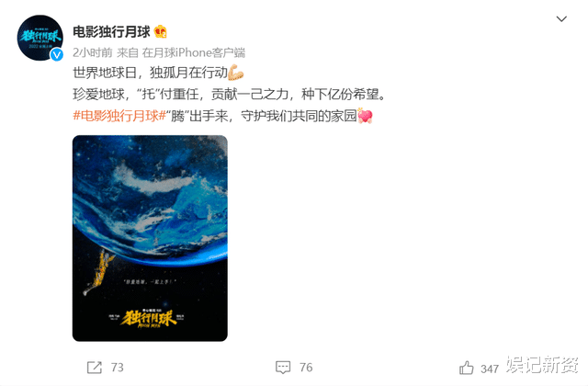
Task: Like the post with thumbs-up icon
Action: click(x=466, y=368)
